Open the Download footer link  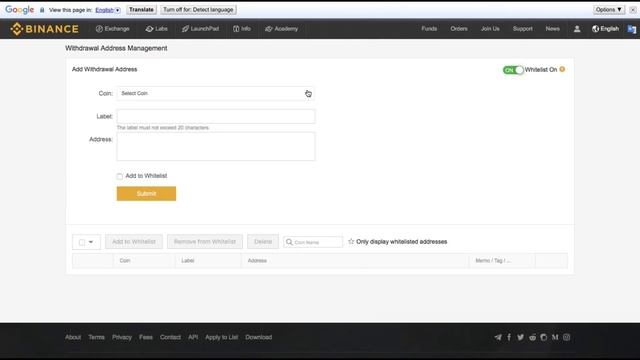[258, 337]
